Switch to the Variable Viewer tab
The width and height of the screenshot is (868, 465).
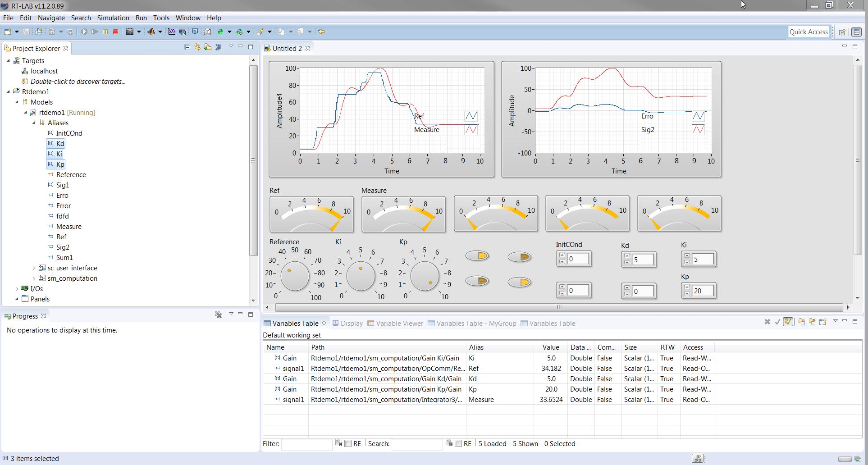[395, 324]
